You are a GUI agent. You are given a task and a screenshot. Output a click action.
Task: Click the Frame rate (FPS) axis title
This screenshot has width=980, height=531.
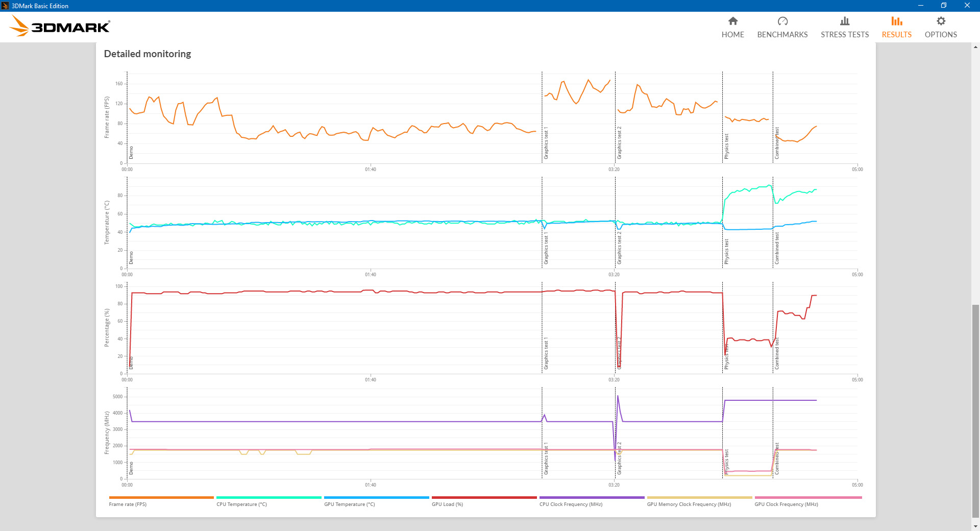pyautogui.click(x=107, y=117)
